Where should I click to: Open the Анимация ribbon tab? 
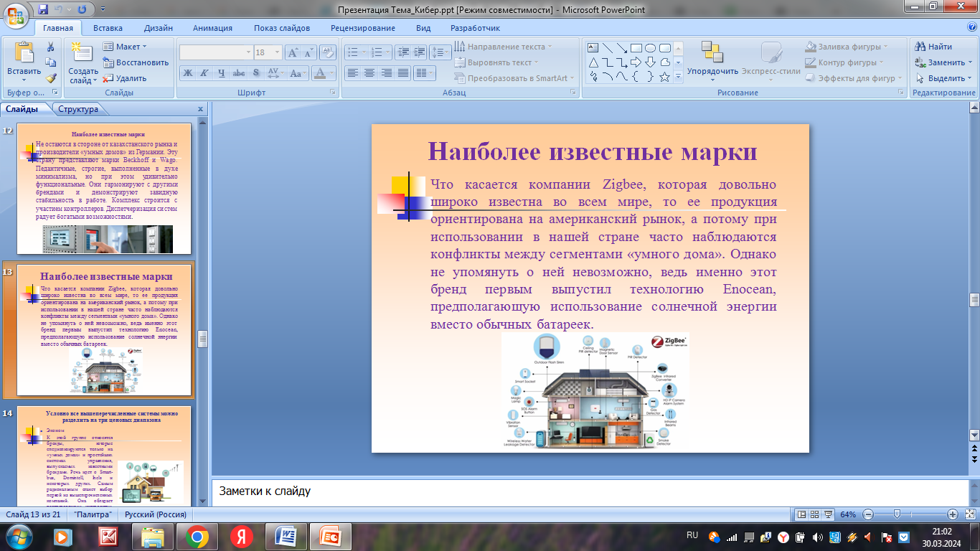point(212,28)
